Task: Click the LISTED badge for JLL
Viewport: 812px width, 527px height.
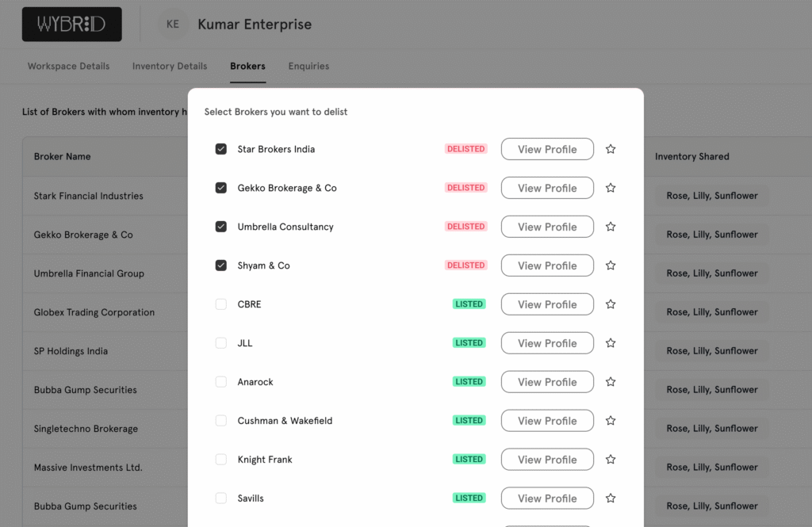Action: (469, 343)
